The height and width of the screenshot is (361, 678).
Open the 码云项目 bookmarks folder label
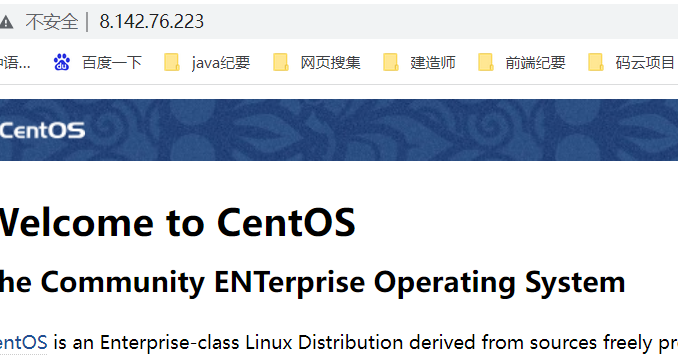point(645,63)
